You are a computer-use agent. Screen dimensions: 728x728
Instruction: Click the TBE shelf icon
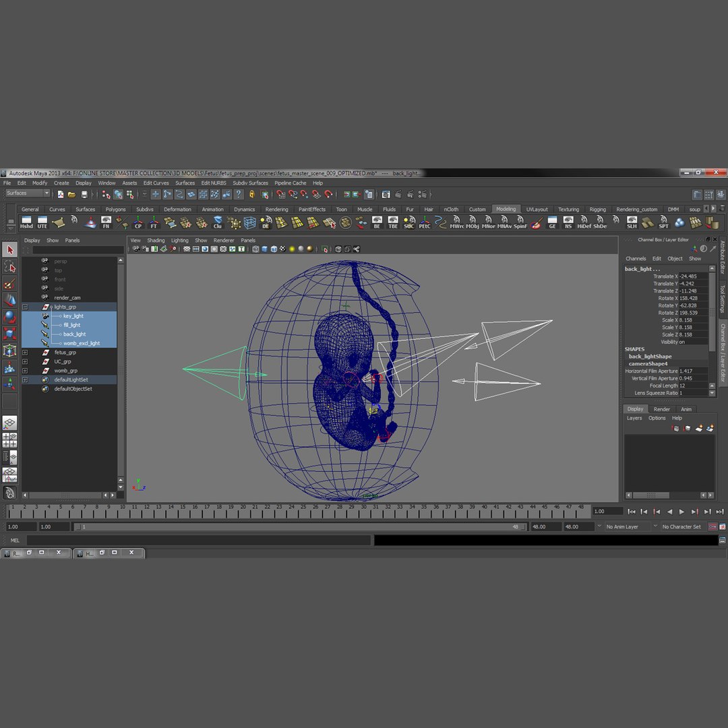point(393,222)
